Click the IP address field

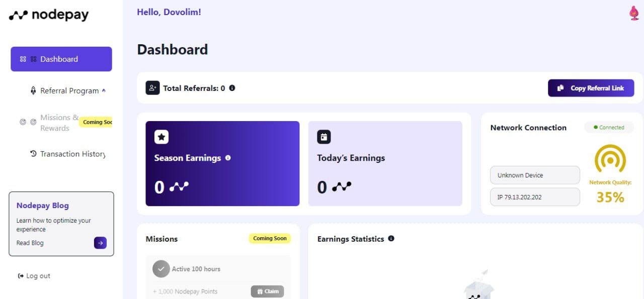pyautogui.click(x=534, y=197)
